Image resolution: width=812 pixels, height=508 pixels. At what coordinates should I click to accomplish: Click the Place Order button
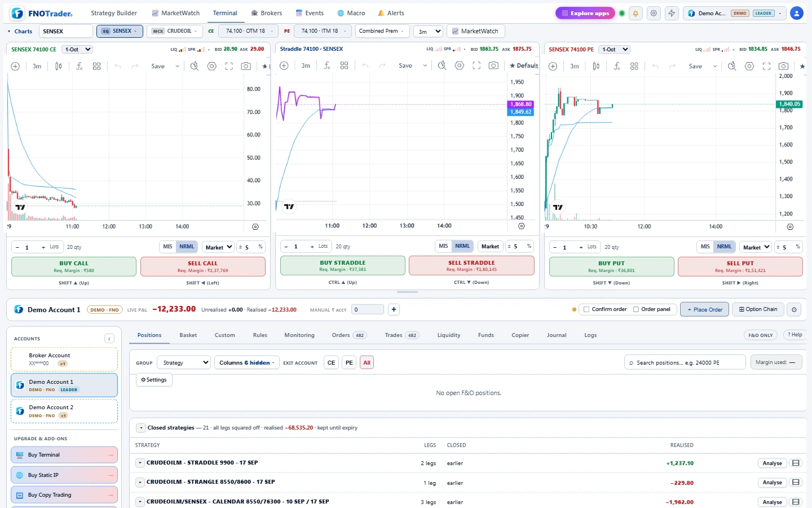[704, 309]
